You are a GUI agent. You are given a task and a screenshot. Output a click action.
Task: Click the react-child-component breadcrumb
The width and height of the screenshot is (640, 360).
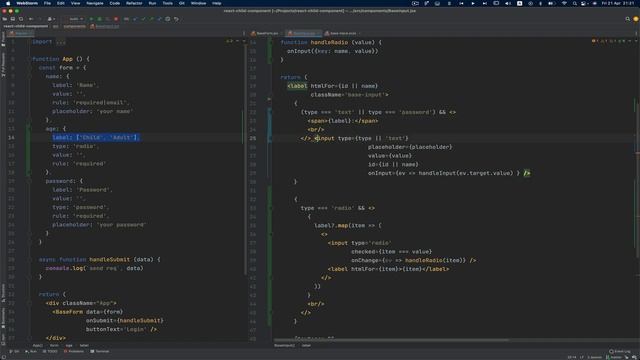click(x=25, y=26)
